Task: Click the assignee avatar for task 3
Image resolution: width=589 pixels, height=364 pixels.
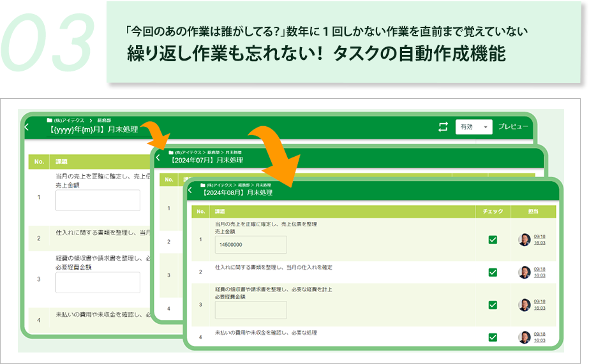Action: point(525,305)
